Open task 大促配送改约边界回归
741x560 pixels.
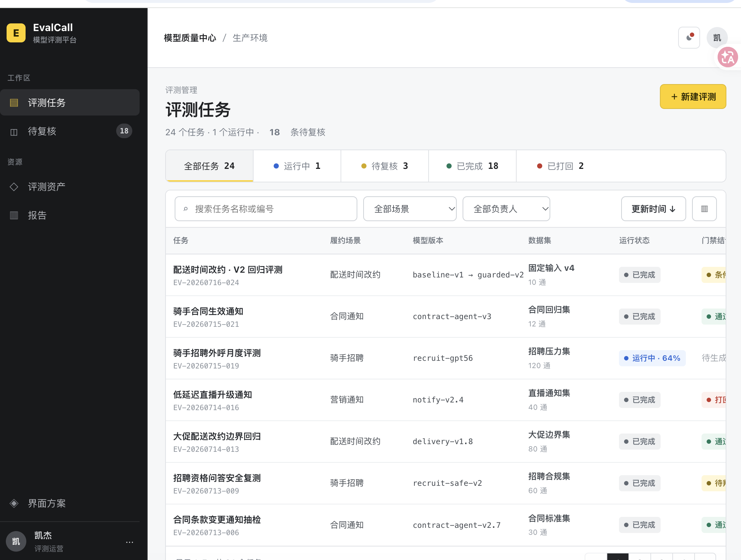coord(217,436)
